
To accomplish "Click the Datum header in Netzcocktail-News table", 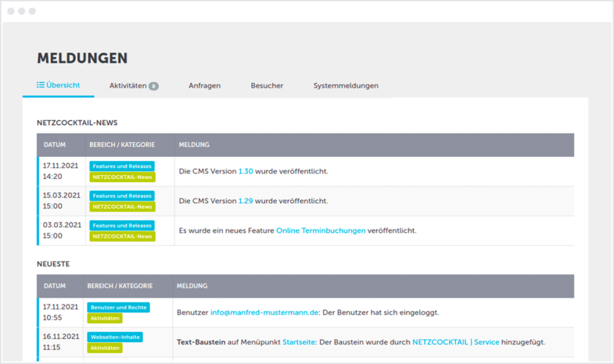I will click(x=55, y=145).
